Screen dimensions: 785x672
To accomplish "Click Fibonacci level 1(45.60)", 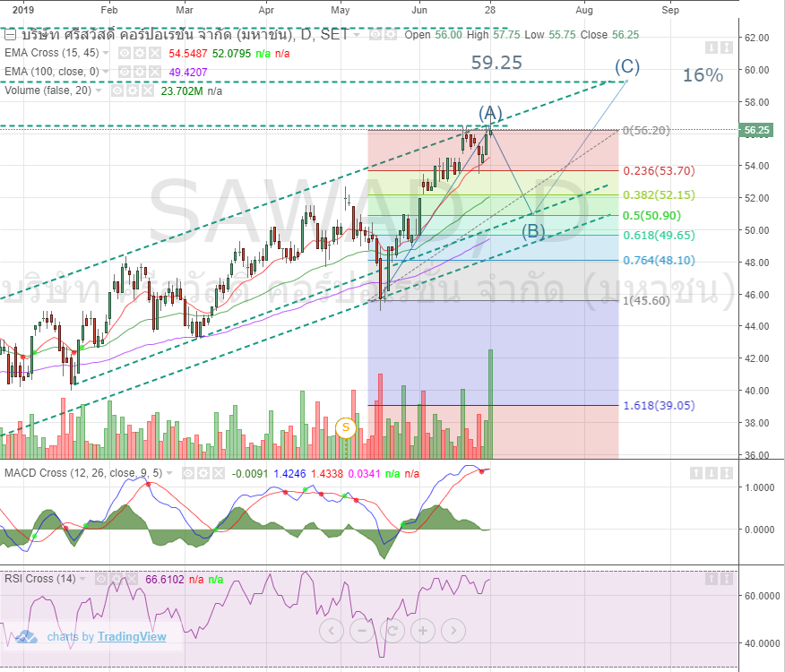I will [646, 300].
